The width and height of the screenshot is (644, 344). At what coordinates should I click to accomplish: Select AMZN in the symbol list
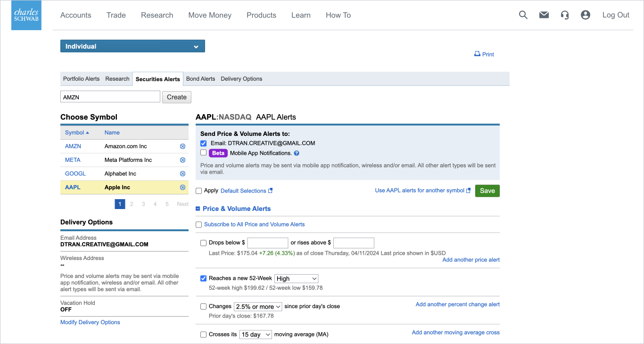tap(73, 146)
